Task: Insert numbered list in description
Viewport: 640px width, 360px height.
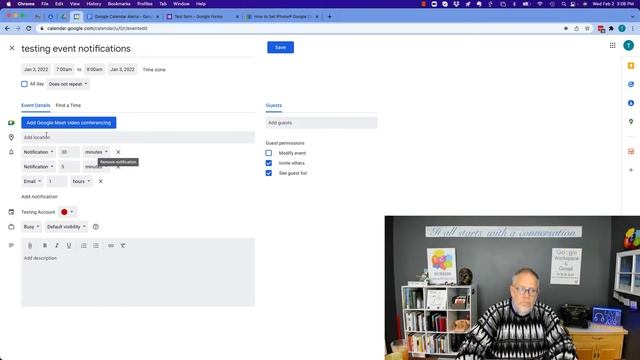Action: click(84, 246)
